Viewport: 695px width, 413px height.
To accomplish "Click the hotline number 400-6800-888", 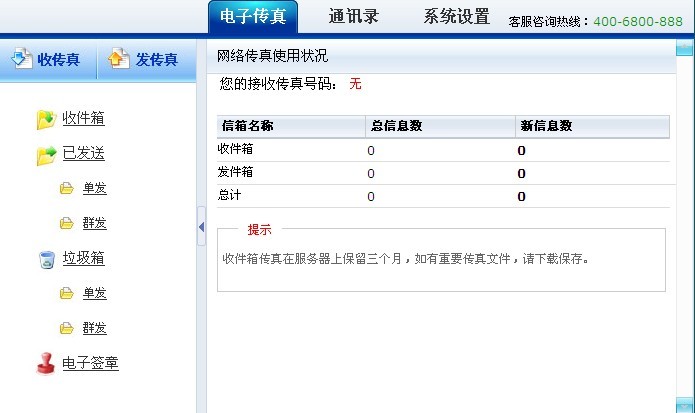I will pyautogui.click(x=638, y=21).
